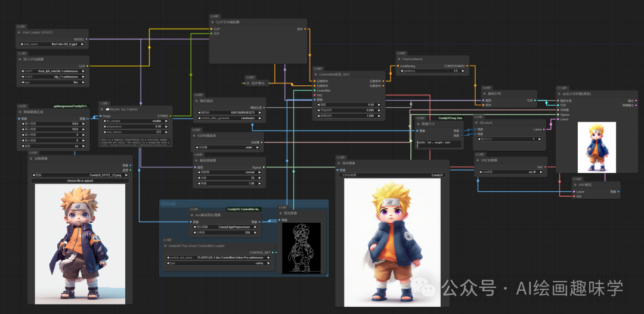Click the image output socket of VAE decode node
The width and height of the screenshot is (644, 314).
coord(618,191)
